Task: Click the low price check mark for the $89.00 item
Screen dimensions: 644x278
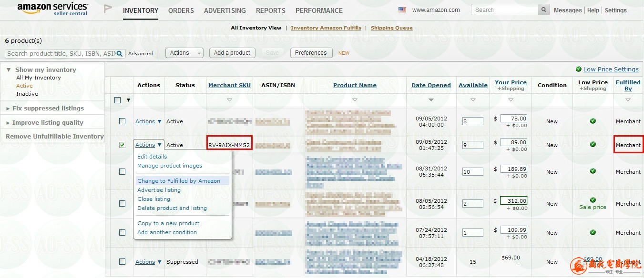Action: tap(593, 144)
